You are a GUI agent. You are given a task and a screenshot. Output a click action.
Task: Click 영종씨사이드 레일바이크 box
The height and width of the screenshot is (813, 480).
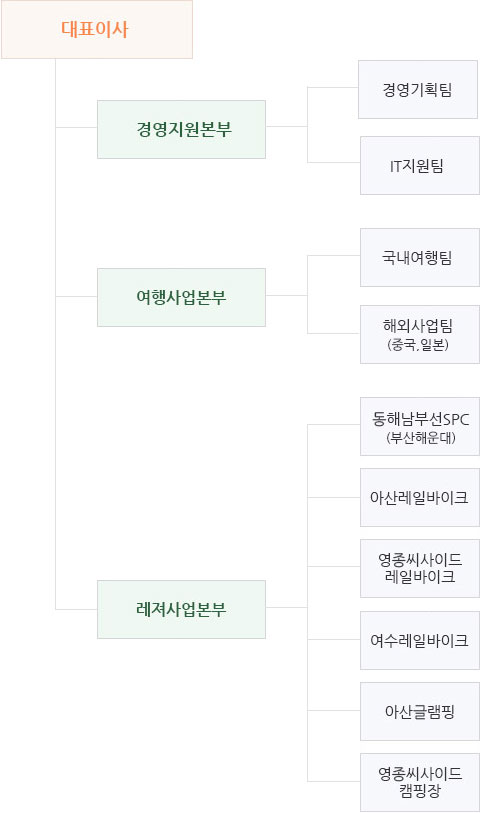coord(420,569)
